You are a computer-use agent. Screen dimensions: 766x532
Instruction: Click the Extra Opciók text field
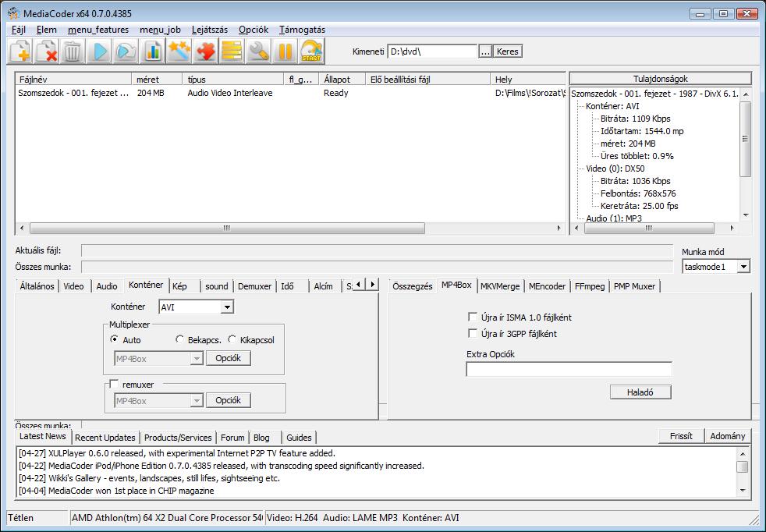(x=569, y=369)
